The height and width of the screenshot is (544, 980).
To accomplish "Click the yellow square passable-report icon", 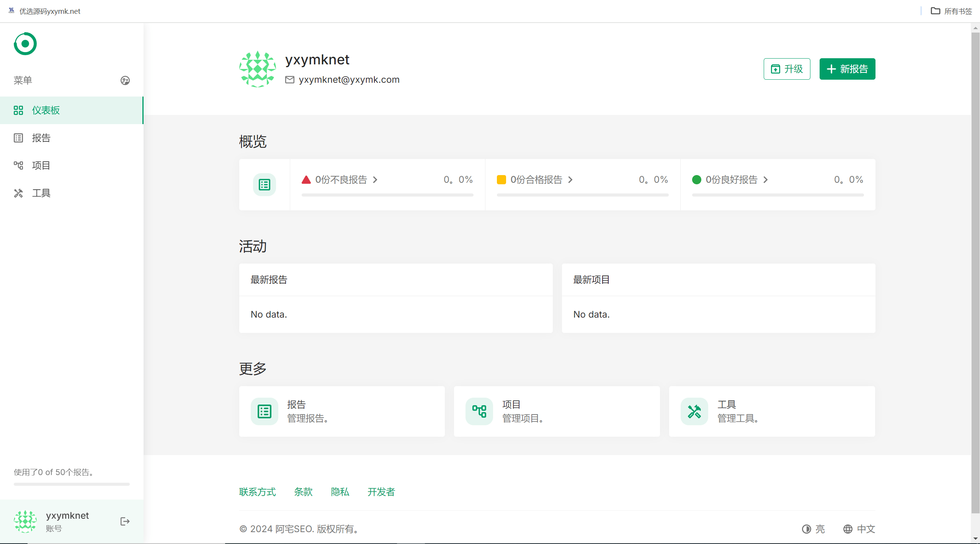I will (501, 180).
